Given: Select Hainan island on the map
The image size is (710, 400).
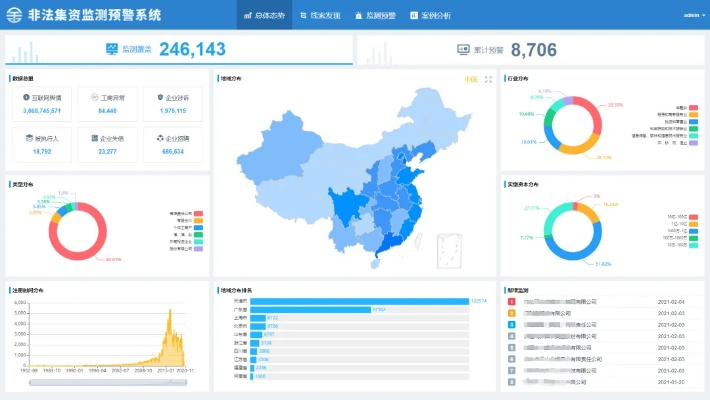Looking at the screenshot, I should pos(375,263).
